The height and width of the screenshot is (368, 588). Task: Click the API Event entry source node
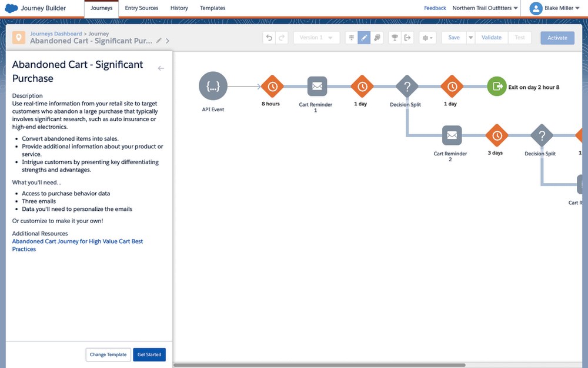tap(213, 87)
